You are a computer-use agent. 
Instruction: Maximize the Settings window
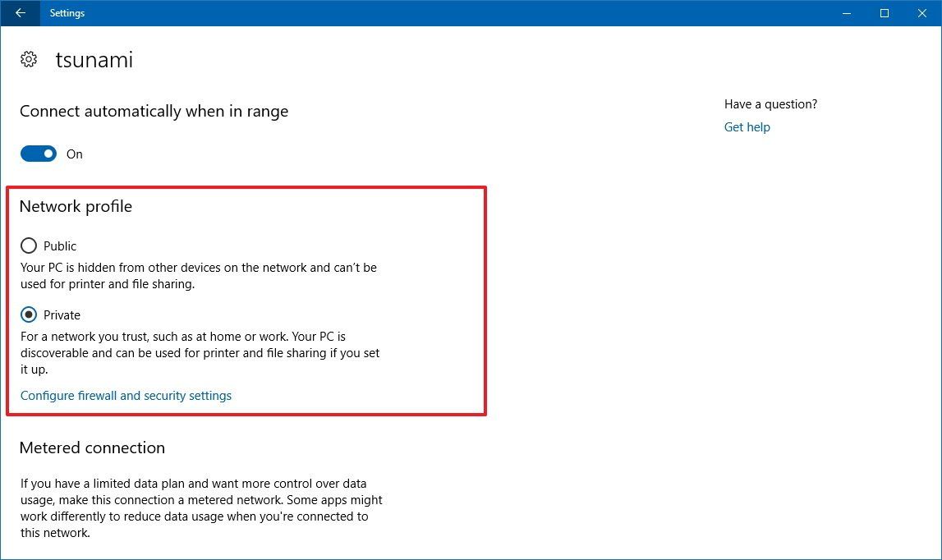pyautogui.click(x=884, y=13)
